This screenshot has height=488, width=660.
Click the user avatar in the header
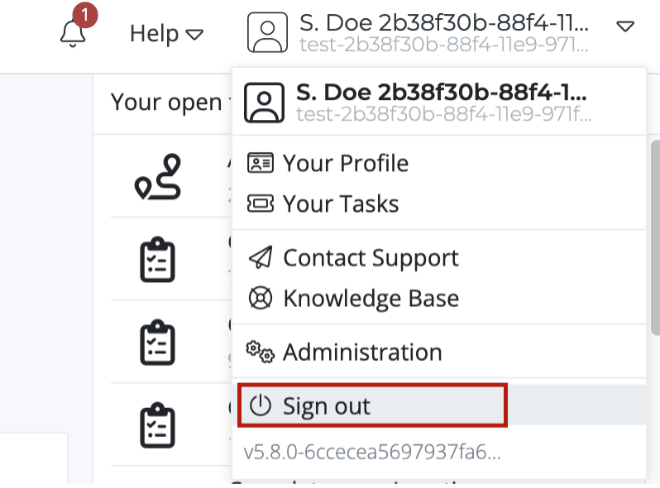pyautogui.click(x=267, y=32)
